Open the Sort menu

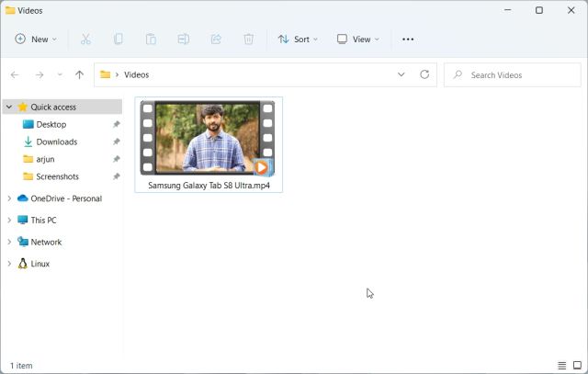pos(298,40)
